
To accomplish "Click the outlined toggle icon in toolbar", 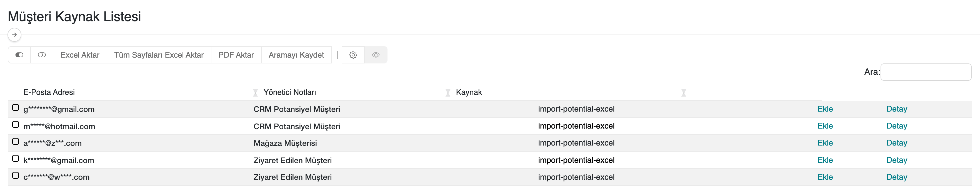I will click(42, 55).
